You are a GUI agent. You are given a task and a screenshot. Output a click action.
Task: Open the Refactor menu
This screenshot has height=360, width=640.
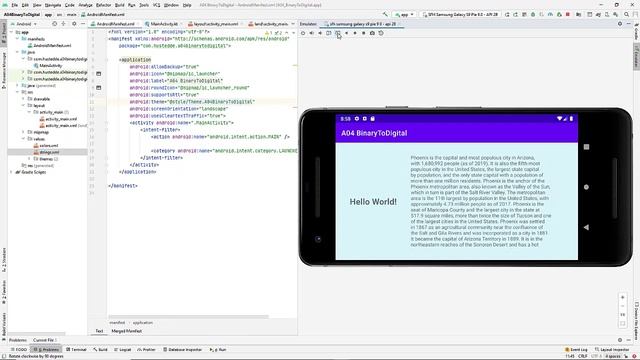click(103, 5)
